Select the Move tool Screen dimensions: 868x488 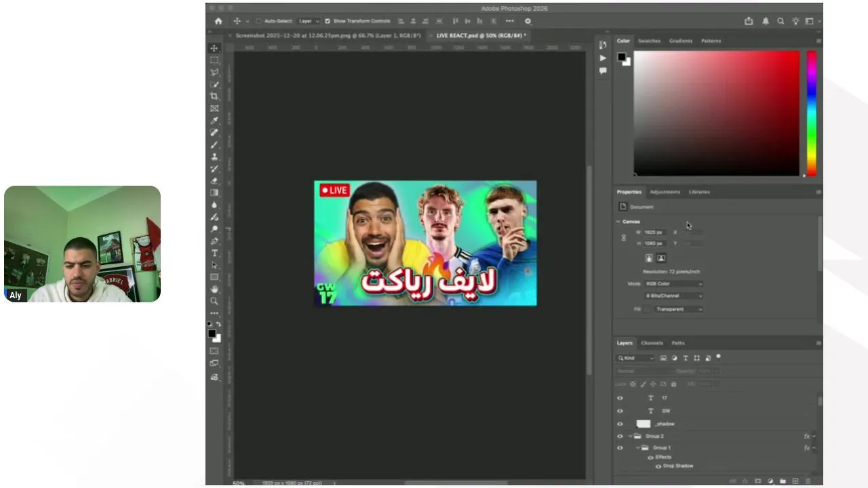(x=214, y=48)
